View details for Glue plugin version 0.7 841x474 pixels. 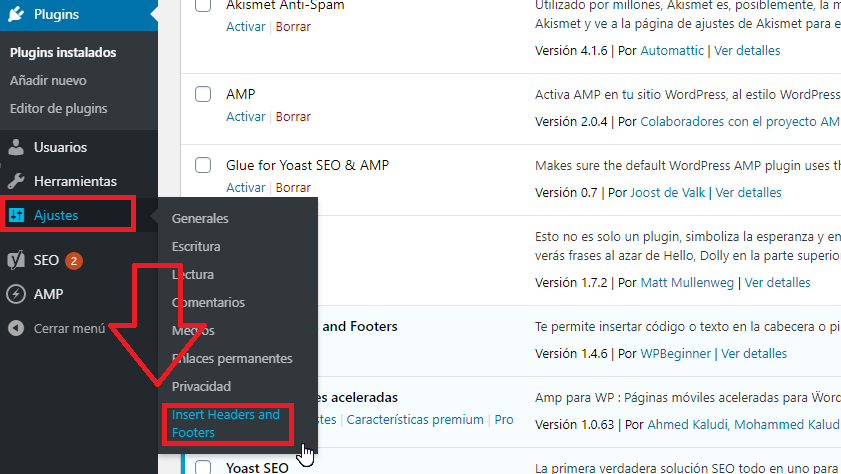748,192
